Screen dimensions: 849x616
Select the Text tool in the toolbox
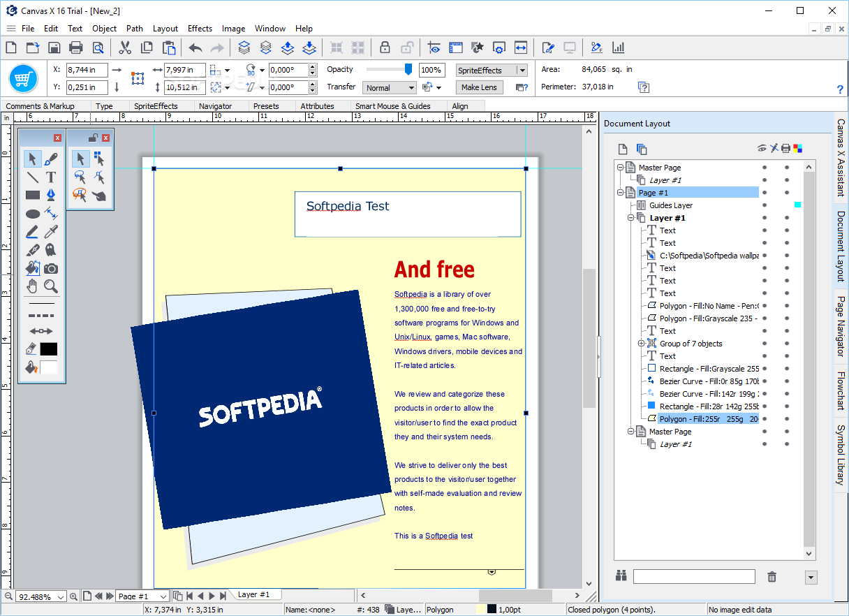(x=51, y=177)
